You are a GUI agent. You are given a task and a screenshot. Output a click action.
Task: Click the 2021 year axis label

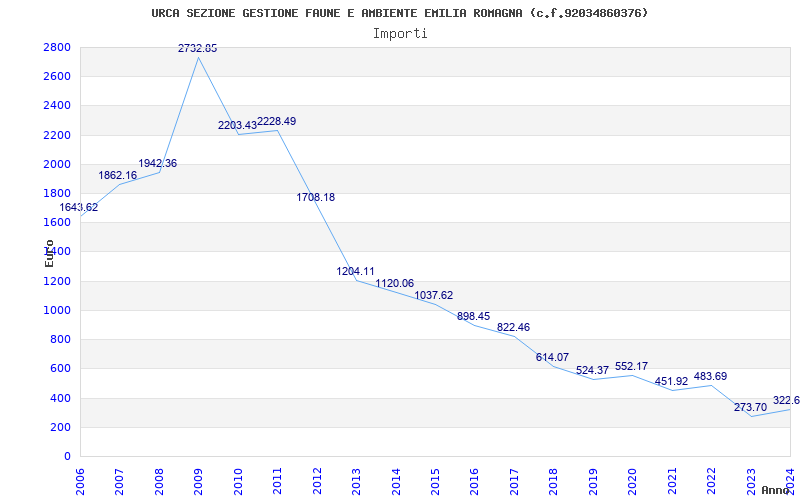672,482
